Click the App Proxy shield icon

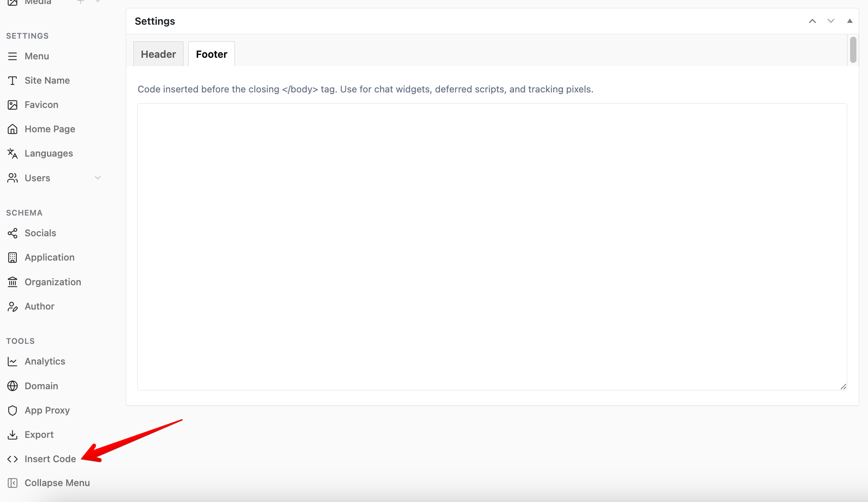tap(12, 410)
